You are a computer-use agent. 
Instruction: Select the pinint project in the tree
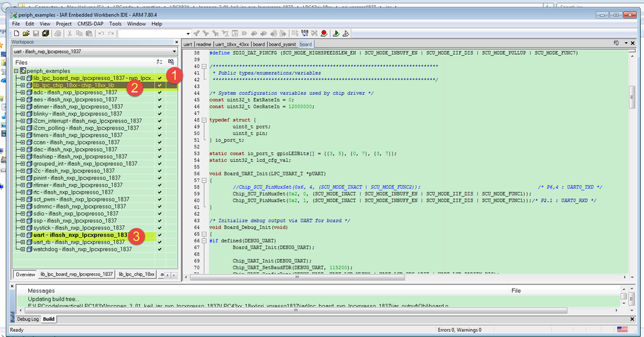coord(77,178)
